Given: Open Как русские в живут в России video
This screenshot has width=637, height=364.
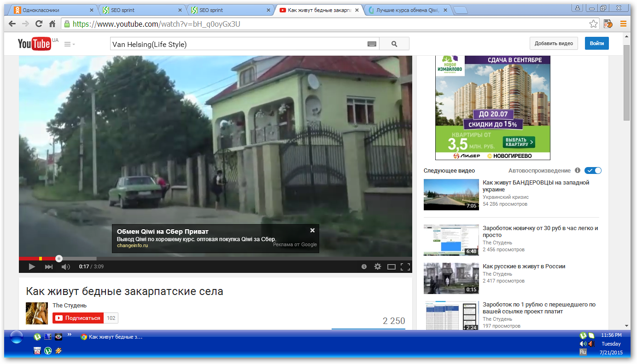Looking at the screenshot, I should point(524,266).
